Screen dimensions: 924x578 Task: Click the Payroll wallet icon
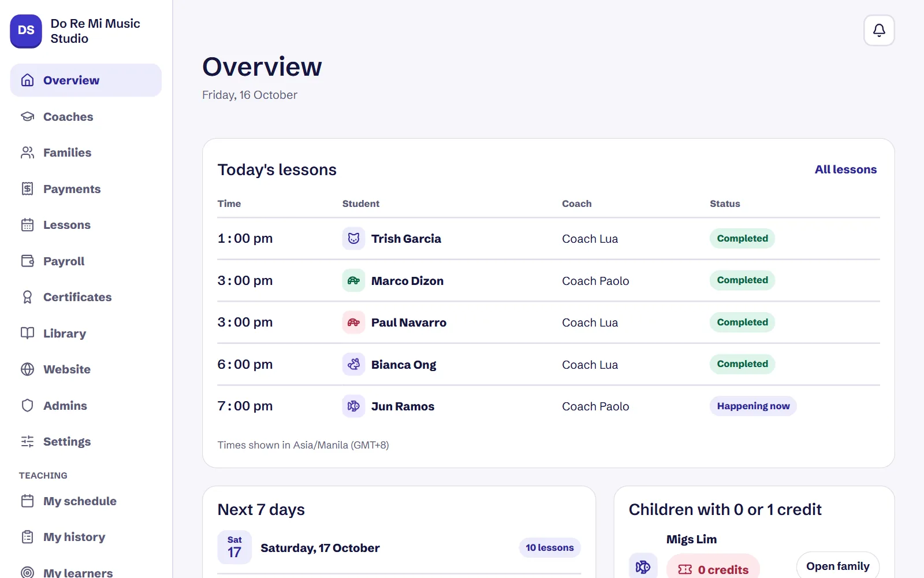(27, 261)
